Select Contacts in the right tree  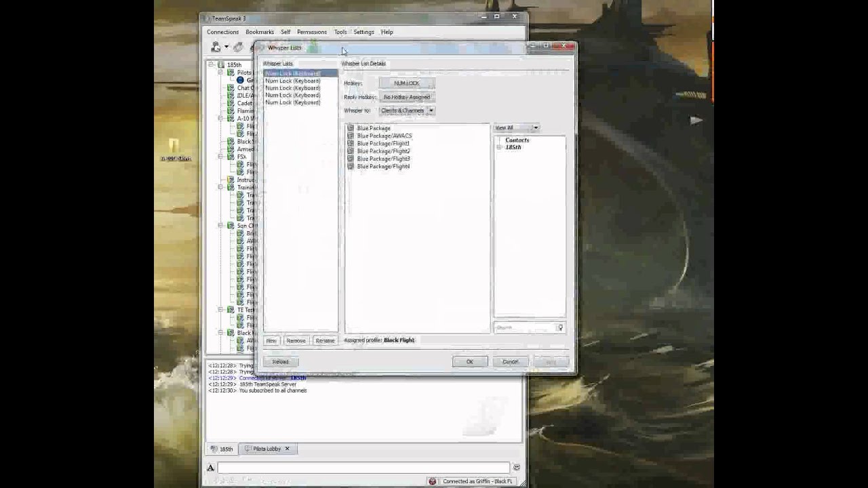click(x=517, y=140)
